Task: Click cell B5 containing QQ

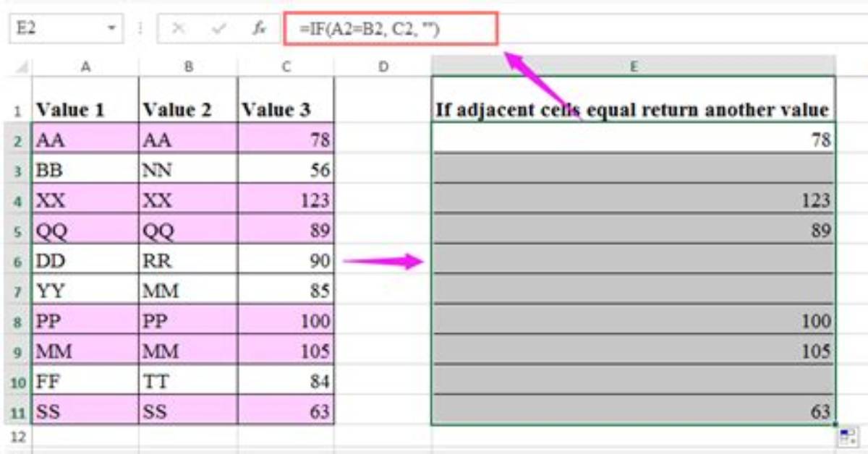Action: pyautogui.click(x=188, y=229)
